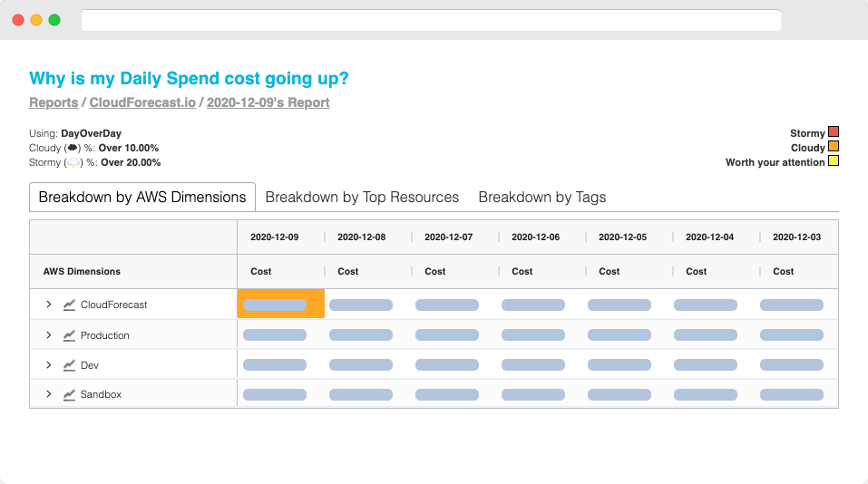Click the yellow Worth your attention swatch
The height and width of the screenshot is (484, 868).
(834, 161)
